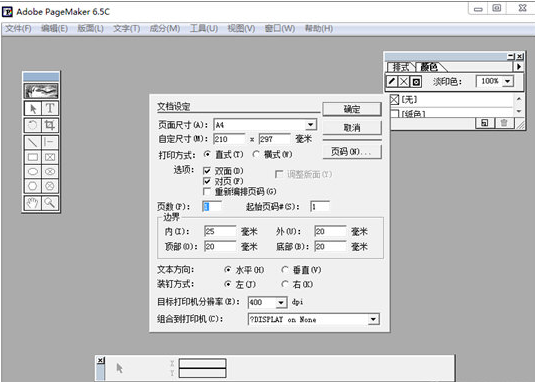This screenshot has width=535, height=382.
Task: Close the color palette with X
Action: [x=519, y=56]
